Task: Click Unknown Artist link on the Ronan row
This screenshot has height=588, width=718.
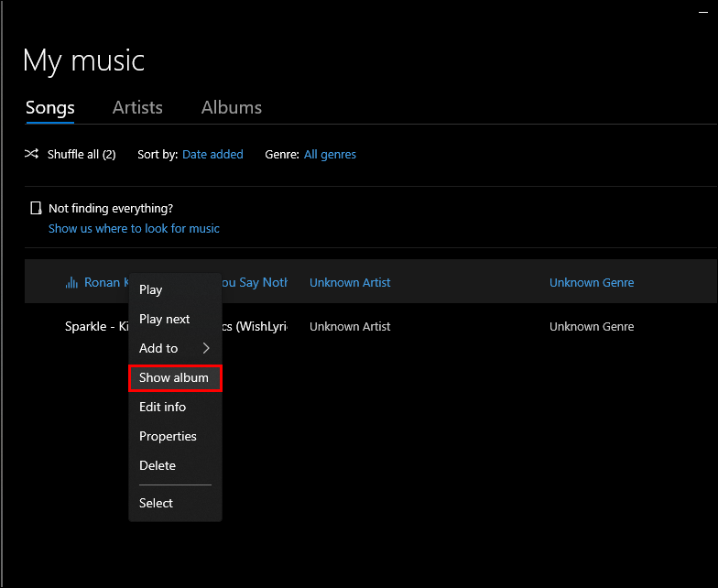Action: (350, 283)
